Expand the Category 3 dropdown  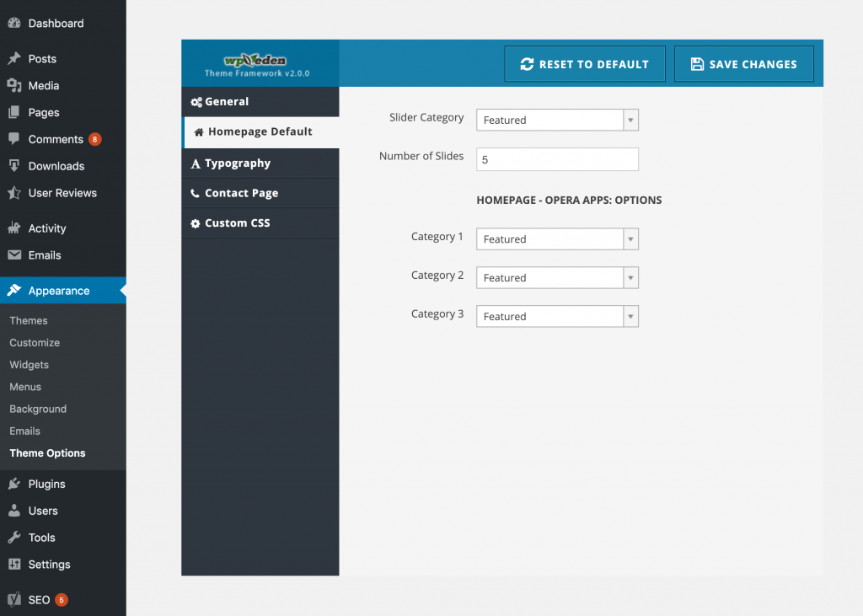pyautogui.click(x=557, y=317)
